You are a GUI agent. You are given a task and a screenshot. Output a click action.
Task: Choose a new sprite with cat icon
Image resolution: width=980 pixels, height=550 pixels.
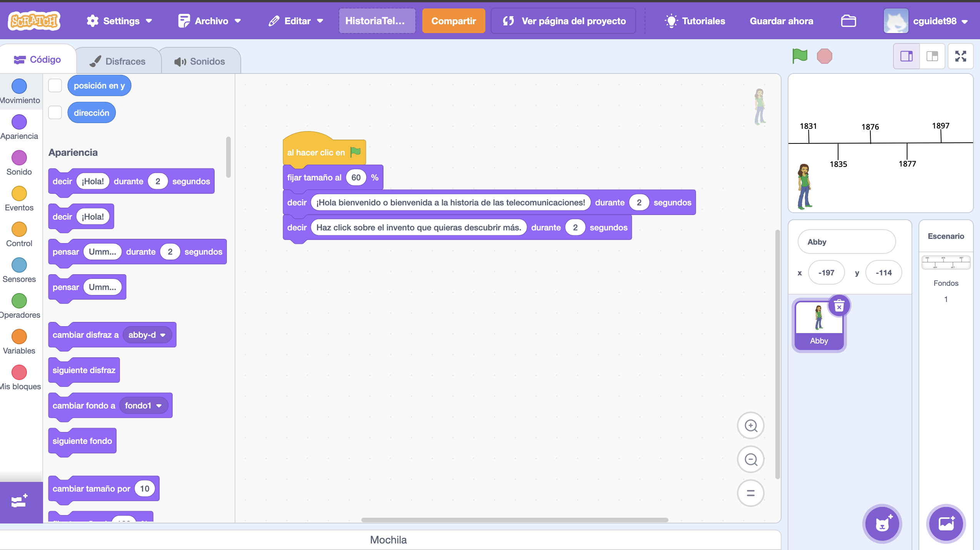point(882,523)
